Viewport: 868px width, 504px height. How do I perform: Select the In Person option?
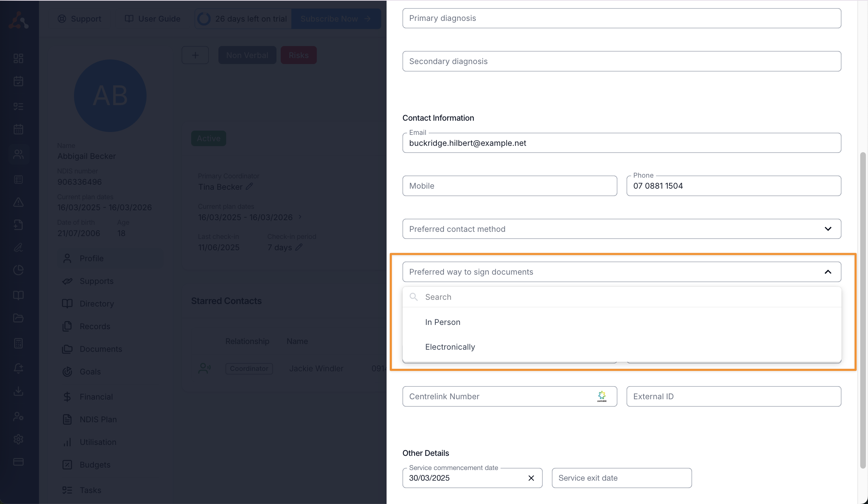pos(443,322)
